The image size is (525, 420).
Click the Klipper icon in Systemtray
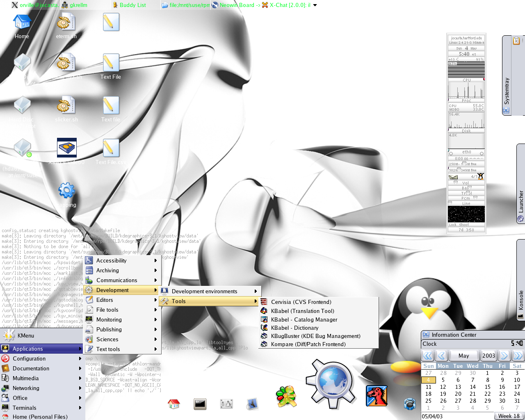click(x=516, y=41)
